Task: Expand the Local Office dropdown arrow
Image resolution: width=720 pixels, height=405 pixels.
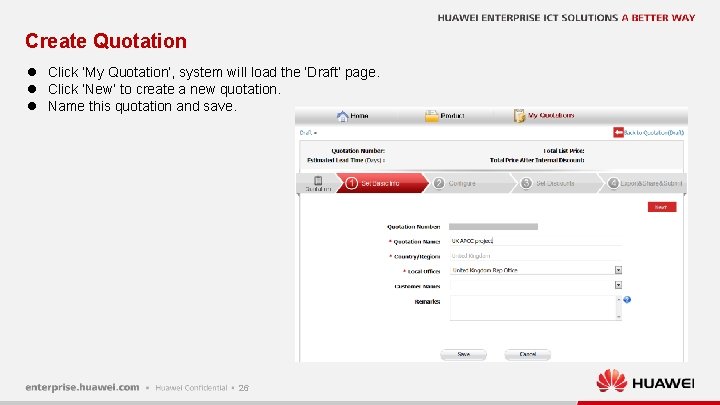Action: pyautogui.click(x=619, y=270)
